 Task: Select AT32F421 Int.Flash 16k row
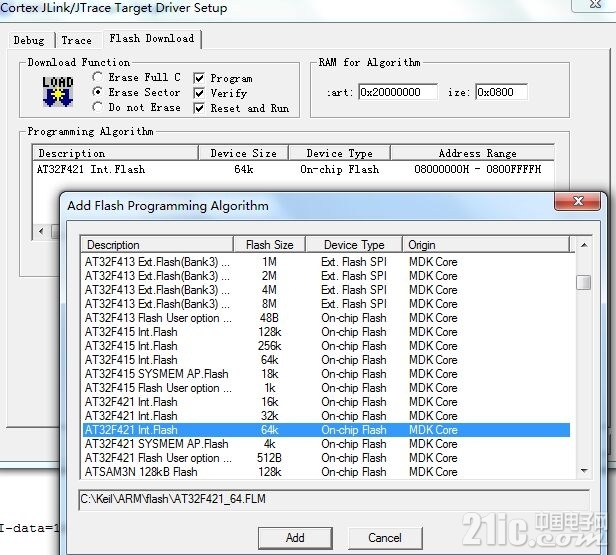coord(326,402)
